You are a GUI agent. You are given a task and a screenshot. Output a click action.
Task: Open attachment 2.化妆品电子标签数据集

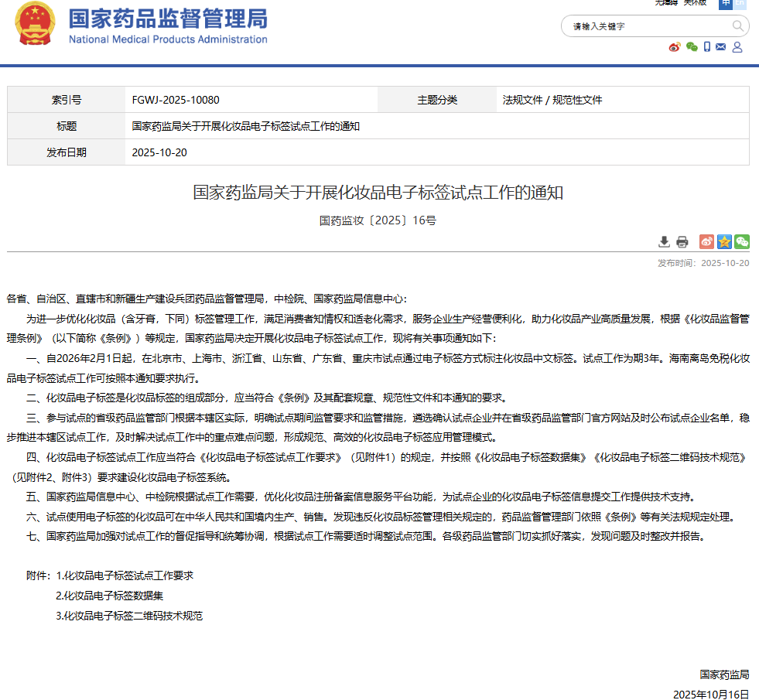[x=109, y=596]
